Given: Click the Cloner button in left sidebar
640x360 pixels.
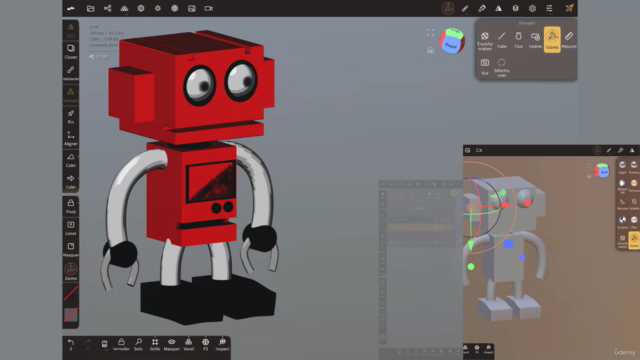Looking at the screenshot, I should [x=71, y=51].
